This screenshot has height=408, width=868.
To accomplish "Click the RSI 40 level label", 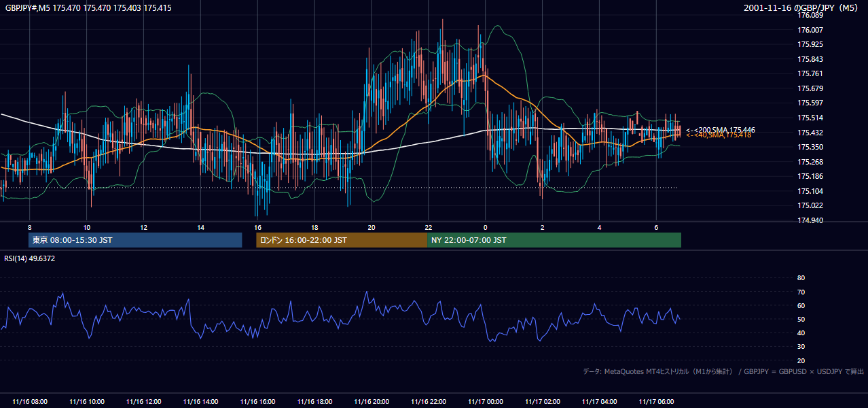I will [x=801, y=333].
